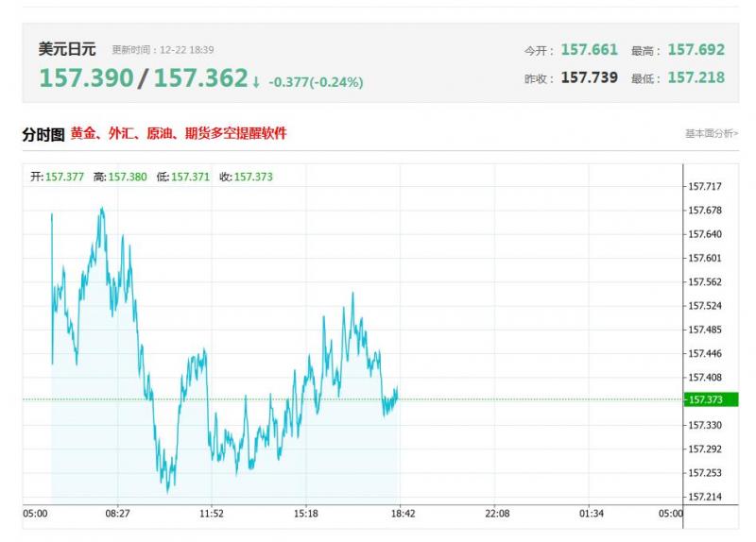Select the 分时图 tab

pos(43,134)
